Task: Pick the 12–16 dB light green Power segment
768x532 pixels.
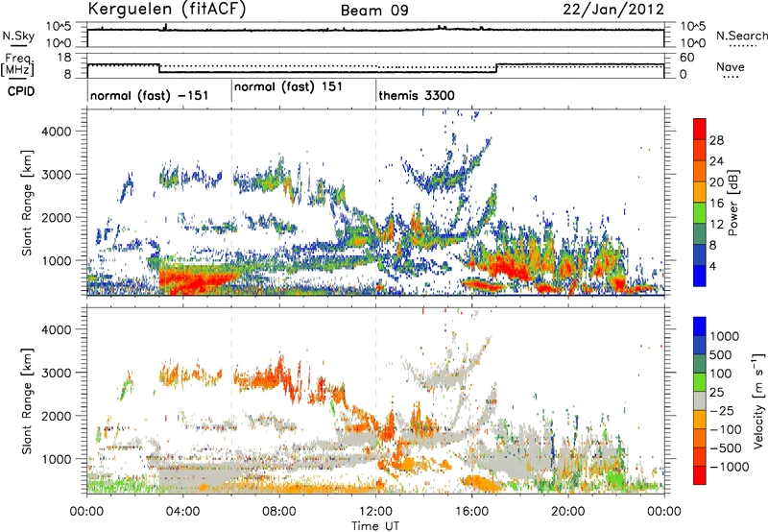Action: click(x=700, y=213)
